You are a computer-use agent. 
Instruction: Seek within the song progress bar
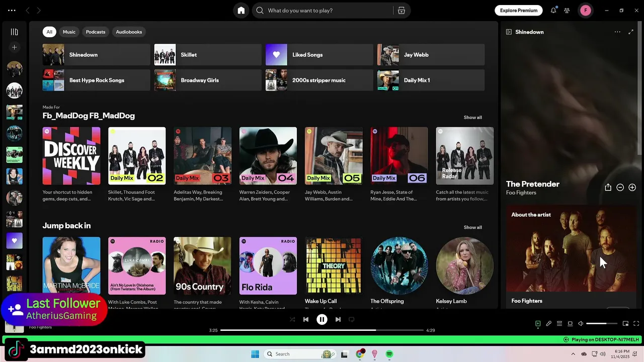[x=322, y=330]
